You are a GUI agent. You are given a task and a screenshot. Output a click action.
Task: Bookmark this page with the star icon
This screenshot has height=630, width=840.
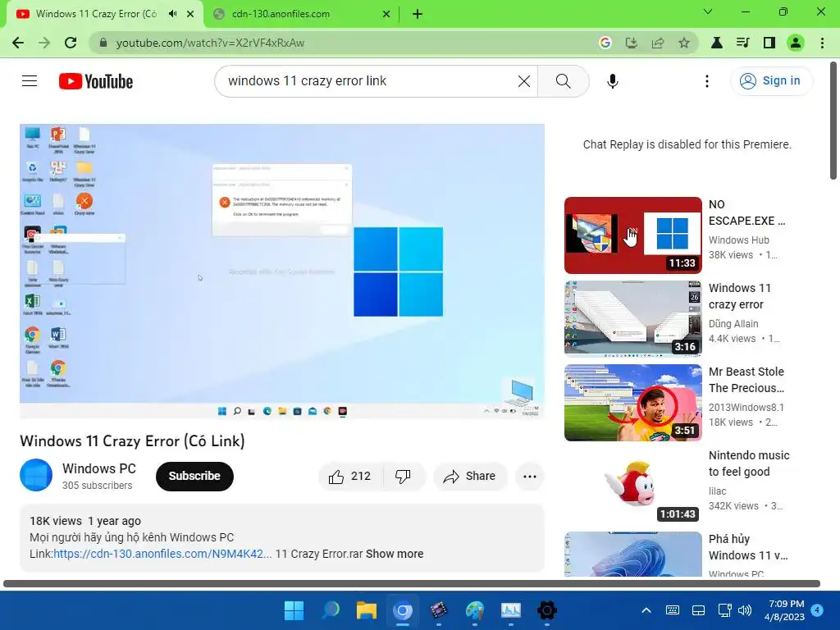[683, 43]
